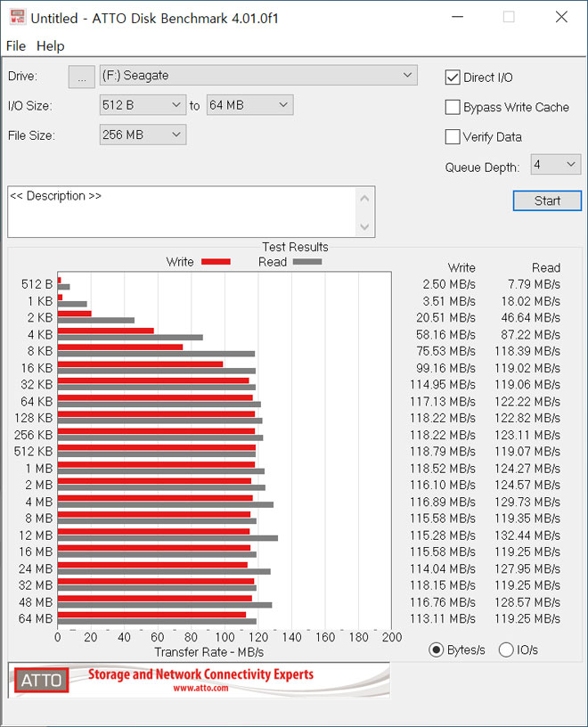Click the write value 118.79 MB/s

tap(443, 452)
